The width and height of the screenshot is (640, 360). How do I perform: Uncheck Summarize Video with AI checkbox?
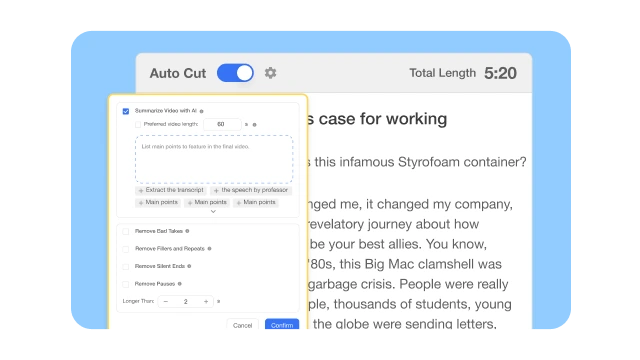(126, 111)
